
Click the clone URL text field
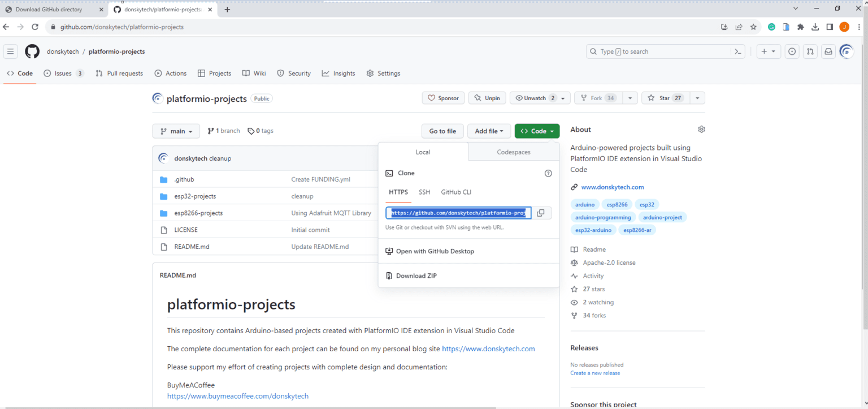[458, 212]
